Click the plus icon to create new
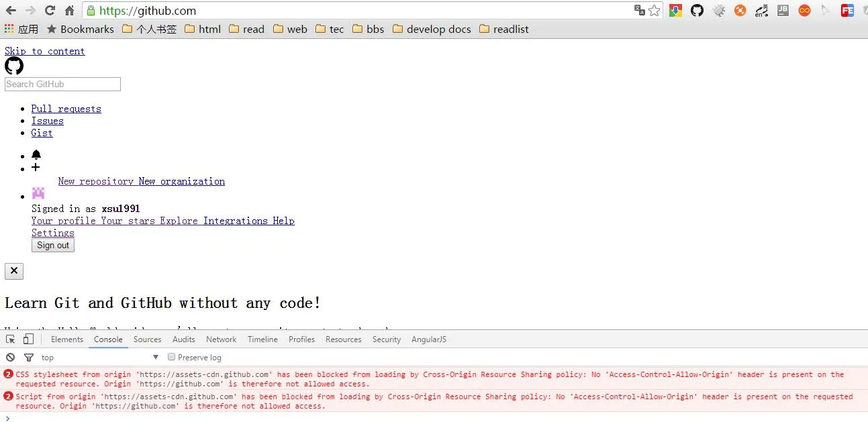The height and width of the screenshot is (422, 868). click(x=36, y=167)
